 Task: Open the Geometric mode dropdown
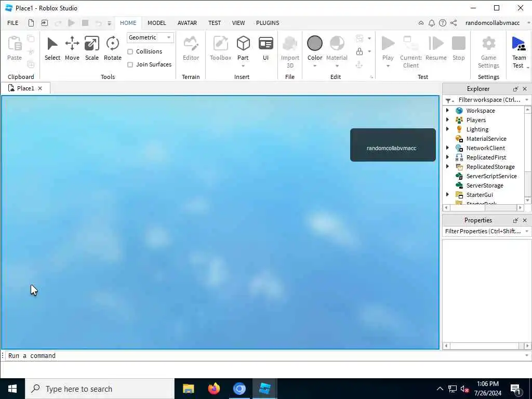(150, 37)
